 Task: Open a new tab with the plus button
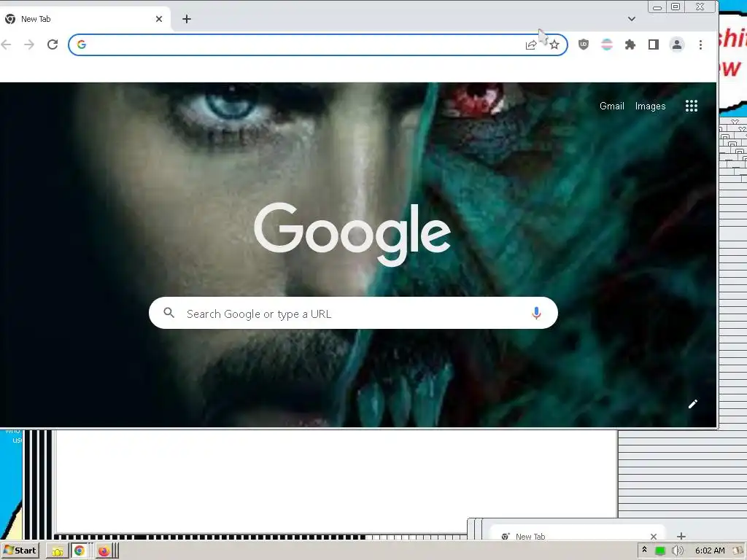coord(187,19)
